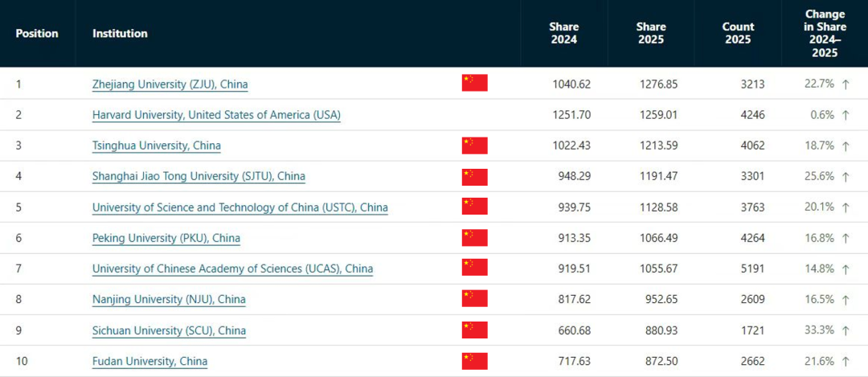Click the Share 2025 column header
The height and width of the screenshot is (377, 868).
650,33
